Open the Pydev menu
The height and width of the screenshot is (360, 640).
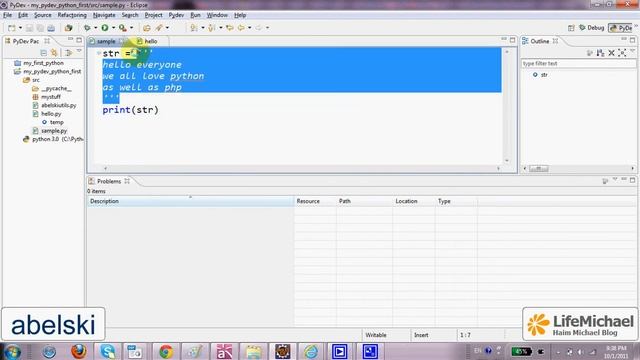(176, 15)
